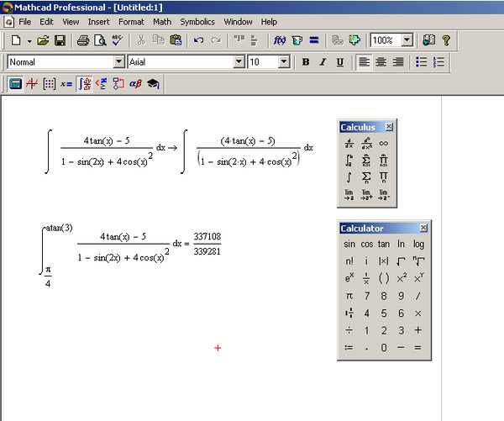Open the File menu
504x421 pixels.
[x=24, y=22]
